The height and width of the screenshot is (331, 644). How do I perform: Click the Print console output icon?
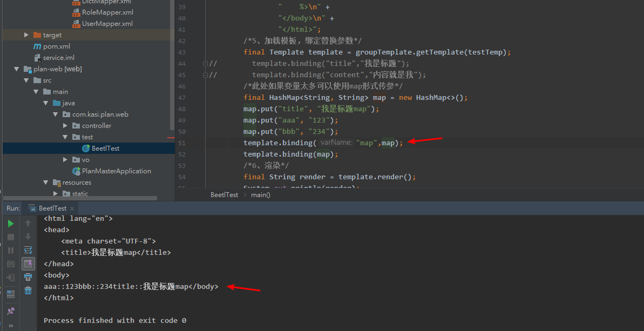point(28,277)
